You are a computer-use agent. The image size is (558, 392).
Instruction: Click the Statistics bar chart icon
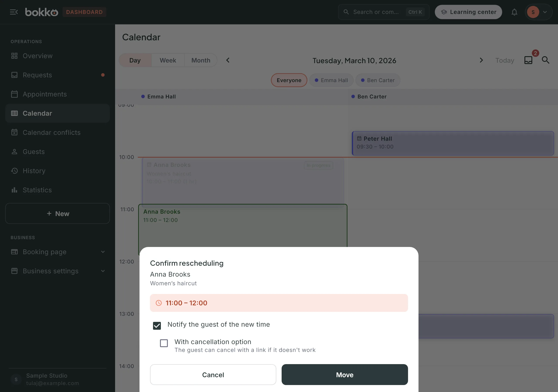tap(14, 190)
